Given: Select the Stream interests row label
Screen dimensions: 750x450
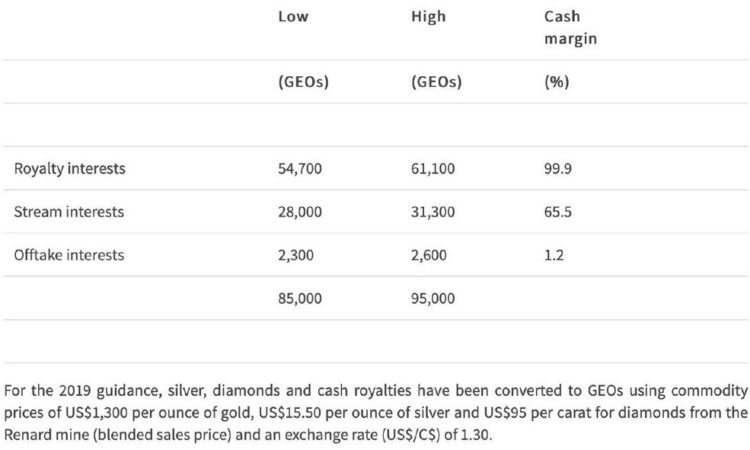Looking at the screenshot, I should (68, 212).
